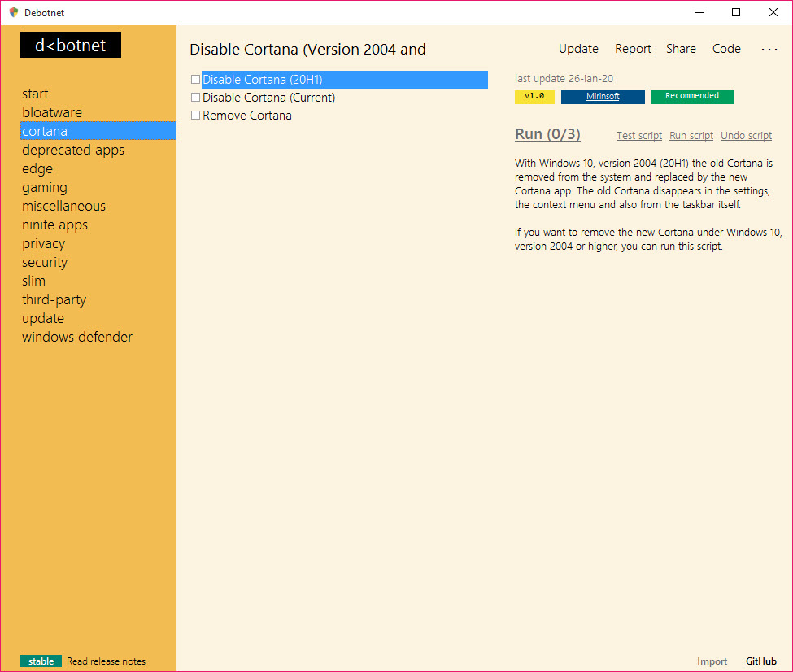Click the Run (0/3) link
The height and width of the screenshot is (672, 793).
point(547,134)
